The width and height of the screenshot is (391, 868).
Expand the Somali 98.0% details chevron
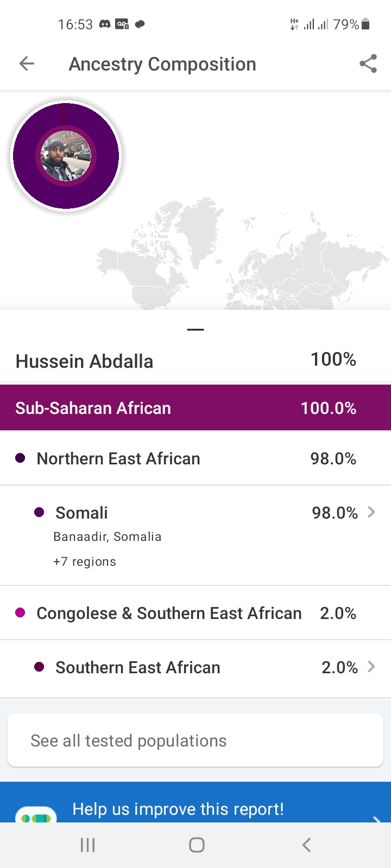pos(371,512)
